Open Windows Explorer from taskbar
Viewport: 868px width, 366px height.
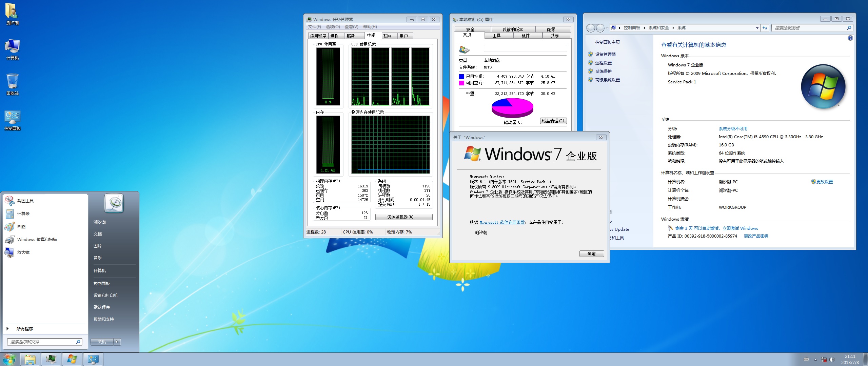pyautogui.click(x=30, y=359)
